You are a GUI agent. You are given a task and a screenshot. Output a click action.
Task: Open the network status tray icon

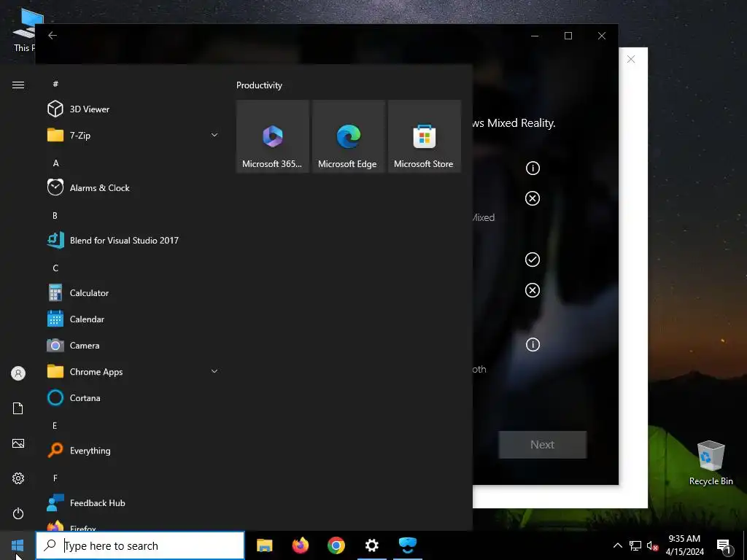[635, 545]
